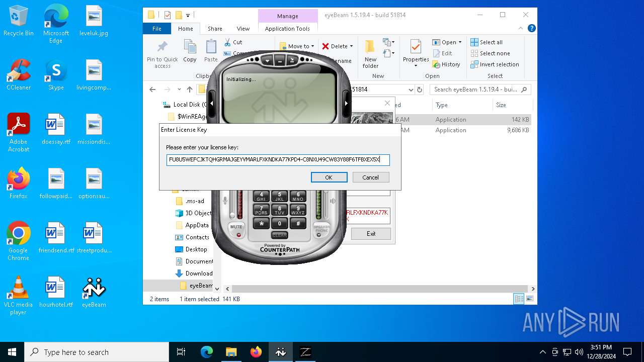Open VLC media player desktop icon
Image resolution: width=644 pixels, height=362 pixels.
tap(18, 296)
